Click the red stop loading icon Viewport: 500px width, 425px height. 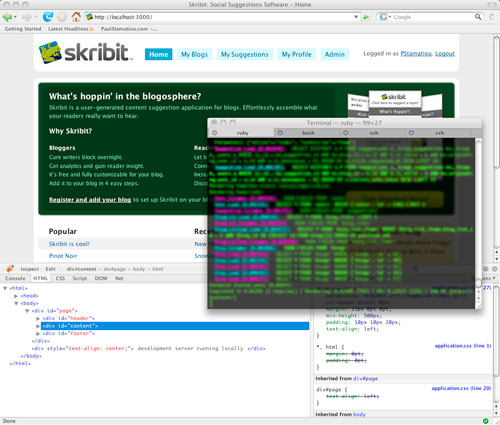tap(62, 17)
